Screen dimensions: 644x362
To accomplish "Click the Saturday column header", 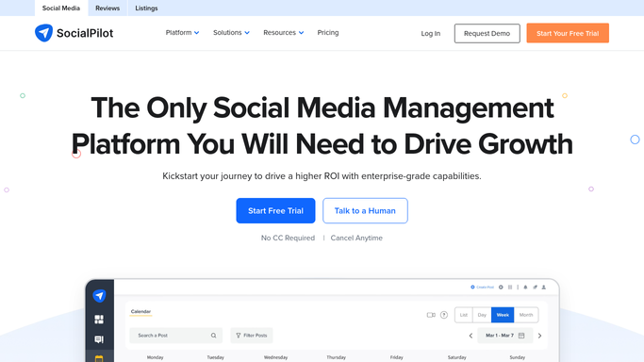I will click(456, 357).
